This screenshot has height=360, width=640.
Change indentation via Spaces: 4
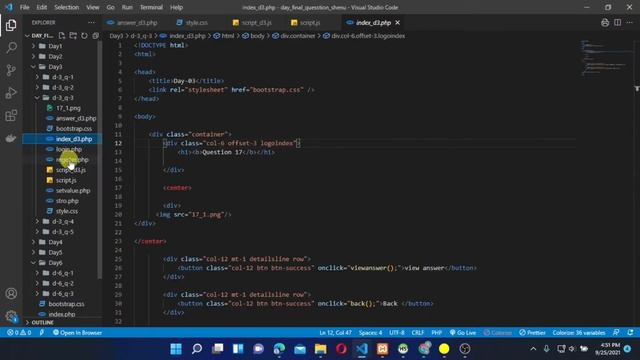(370, 333)
